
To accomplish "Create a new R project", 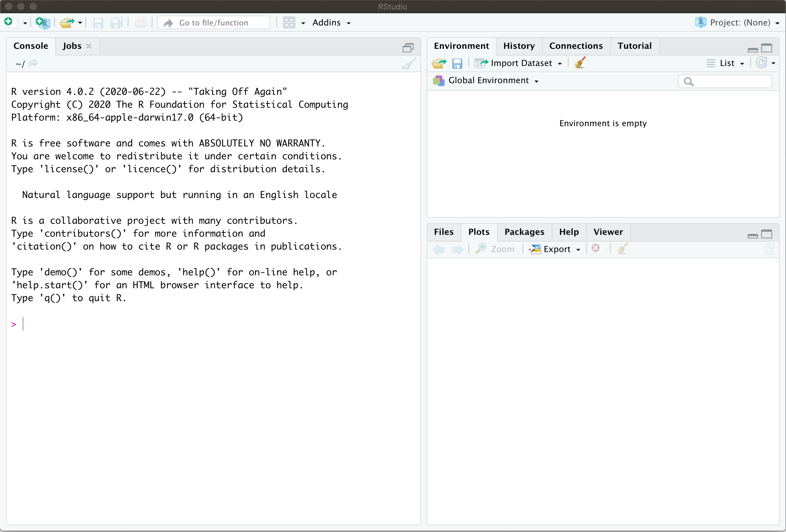I will [x=43, y=23].
